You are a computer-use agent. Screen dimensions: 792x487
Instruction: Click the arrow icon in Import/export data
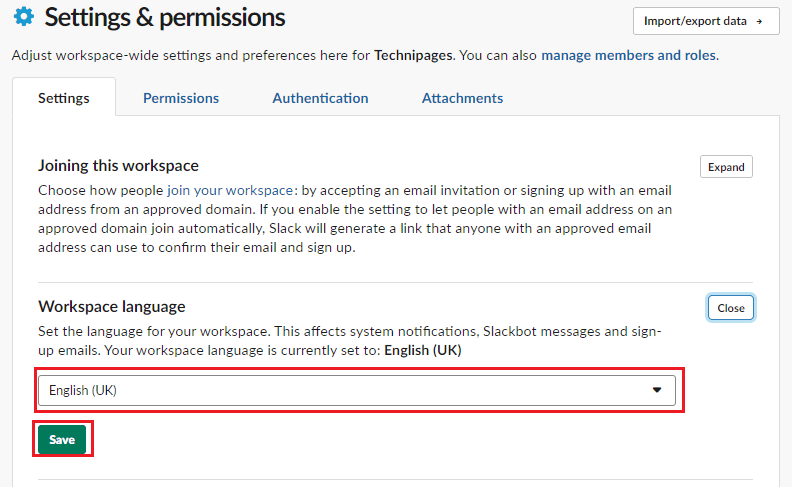click(x=759, y=21)
